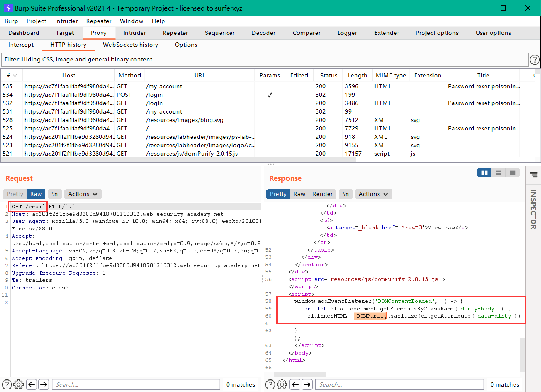541x392 pixels.
Task: Sort by Method column header
Action: [130, 75]
